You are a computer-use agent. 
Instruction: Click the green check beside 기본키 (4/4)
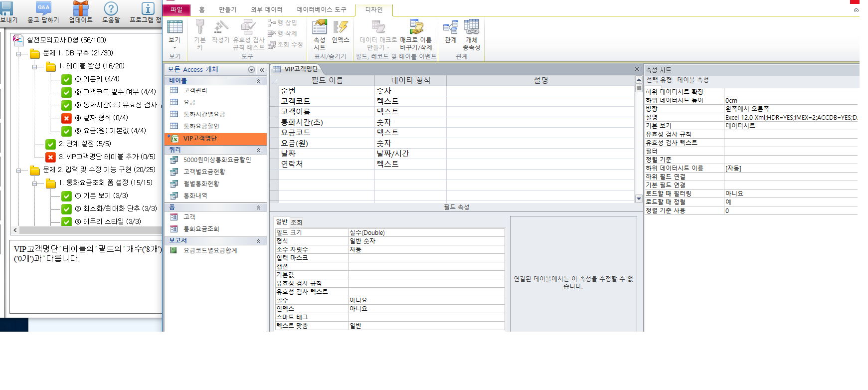pyautogui.click(x=66, y=79)
